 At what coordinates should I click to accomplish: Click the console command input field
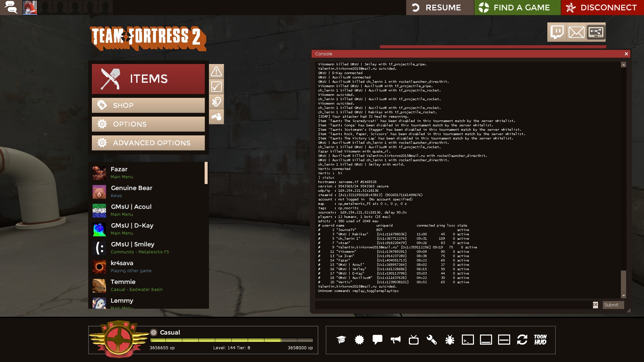point(453,305)
